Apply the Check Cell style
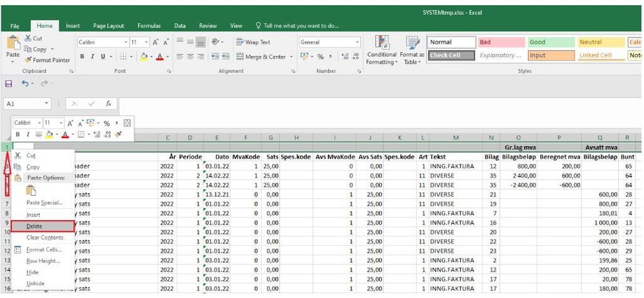644x298 pixels. 451,55
